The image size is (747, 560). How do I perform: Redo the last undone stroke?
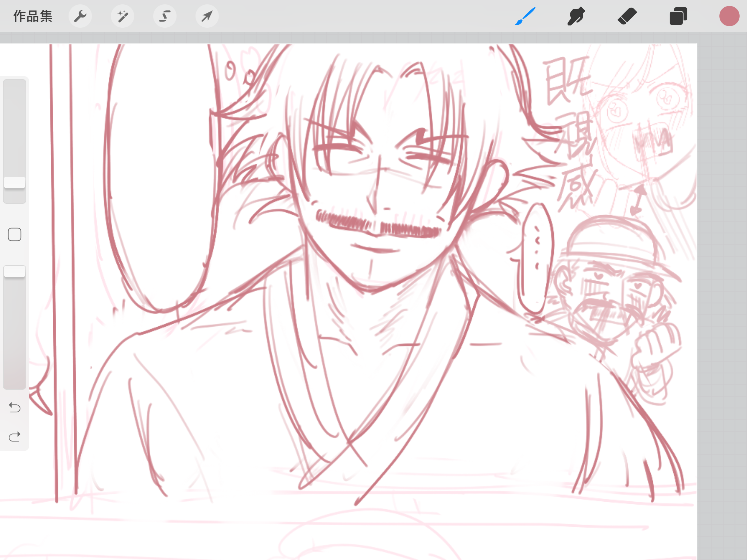tap(15, 436)
